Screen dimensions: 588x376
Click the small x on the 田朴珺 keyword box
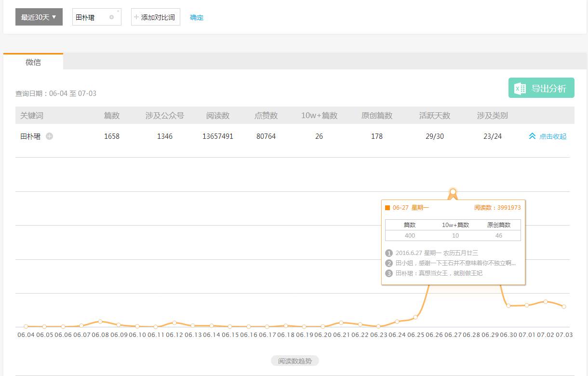pos(118,11)
